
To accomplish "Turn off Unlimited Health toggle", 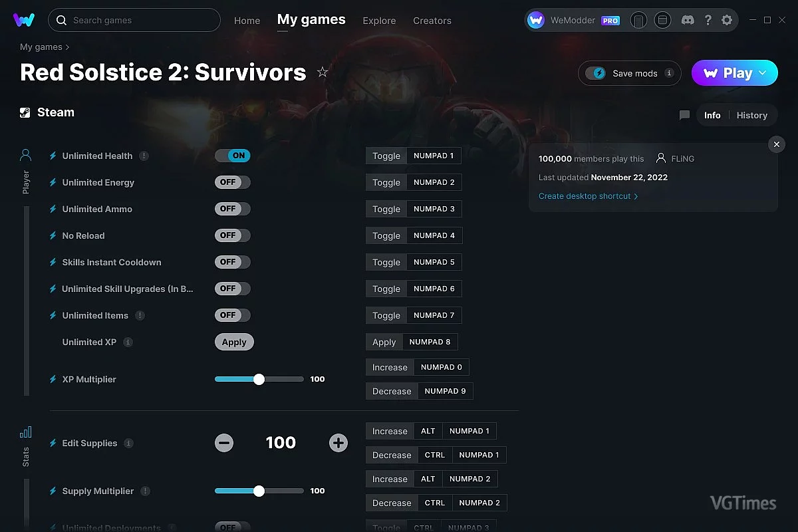I will click(x=233, y=156).
